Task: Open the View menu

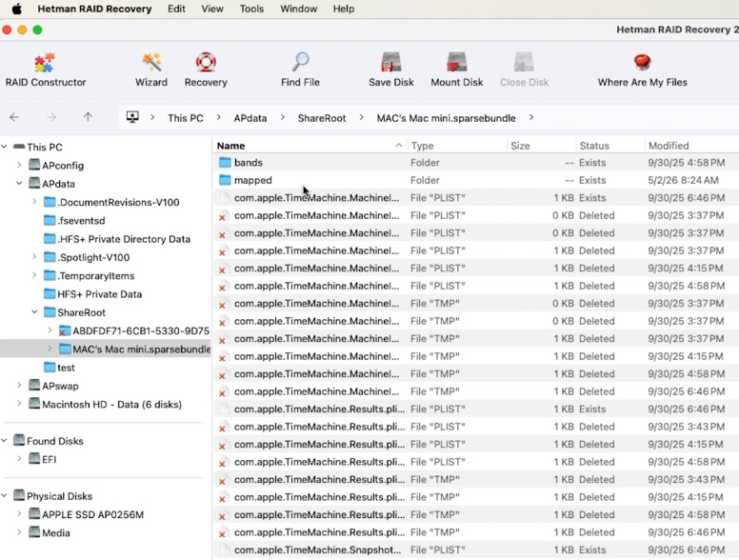Action: [x=212, y=9]
